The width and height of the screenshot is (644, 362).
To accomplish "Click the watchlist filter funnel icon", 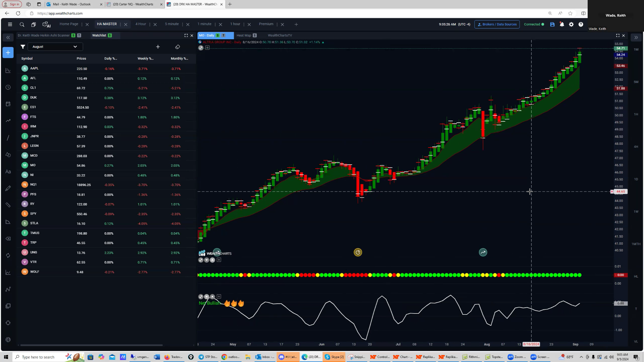I will (23, 47).
